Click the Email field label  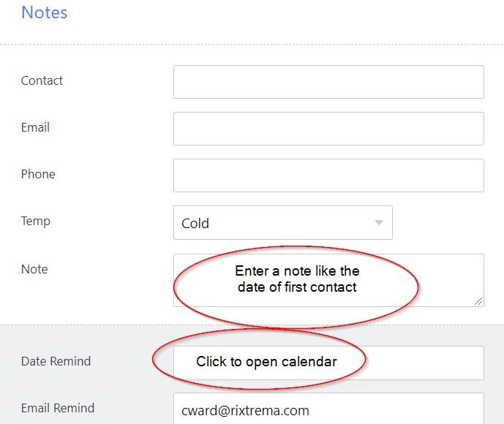(35, 127)
